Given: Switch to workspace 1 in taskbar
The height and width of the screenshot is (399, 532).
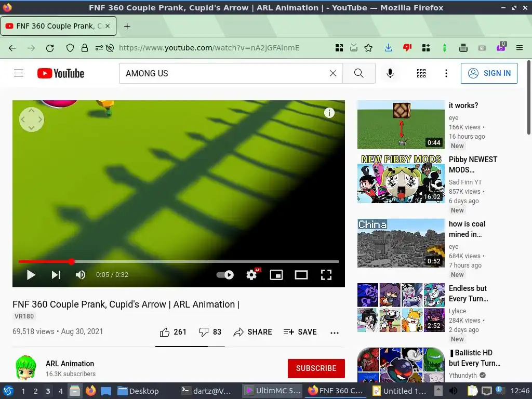Looking at the screenshot, I should [23, 391].
